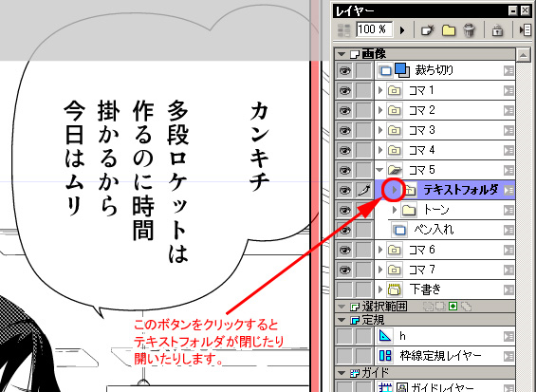The width and height of the screenshot is (536, 392).
Task: Open properties icon for コマ 7 row
Action: click(508, 270)
